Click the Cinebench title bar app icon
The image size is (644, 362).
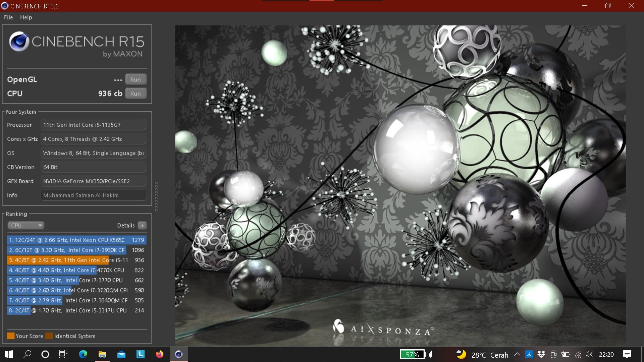[x=5, y=6]
